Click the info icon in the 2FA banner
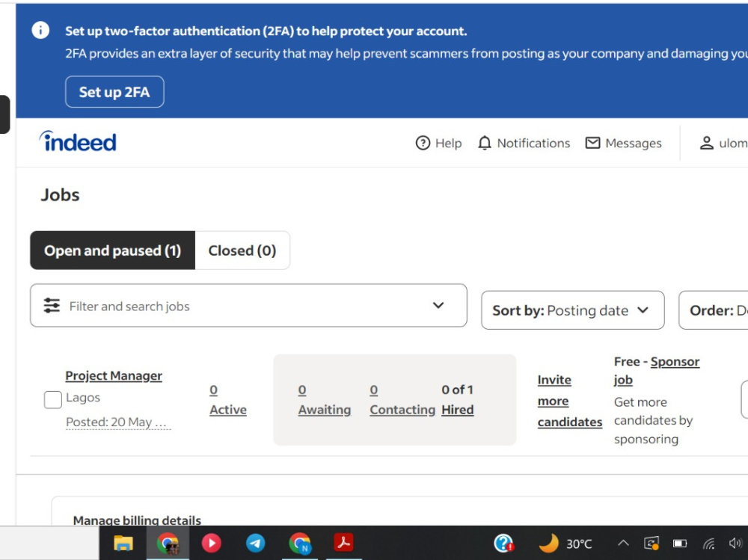Screen dimensions: 748x560 pyautogui.click(x=40, y=31)
